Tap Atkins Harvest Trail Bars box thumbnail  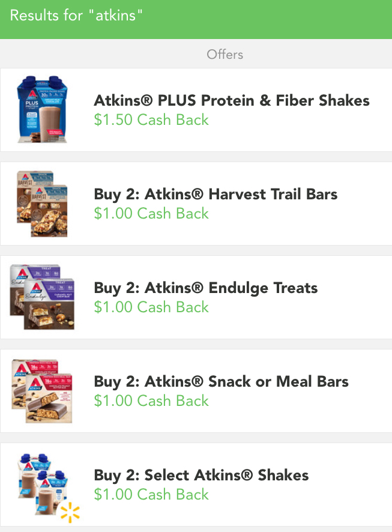click(x=42, y=204)
